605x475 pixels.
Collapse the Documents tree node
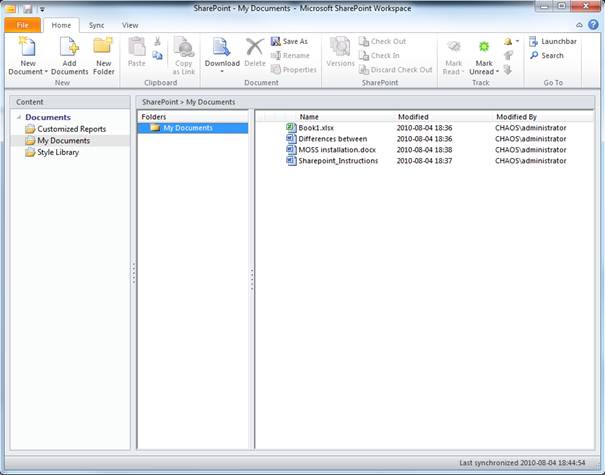(x=19, y=117)
